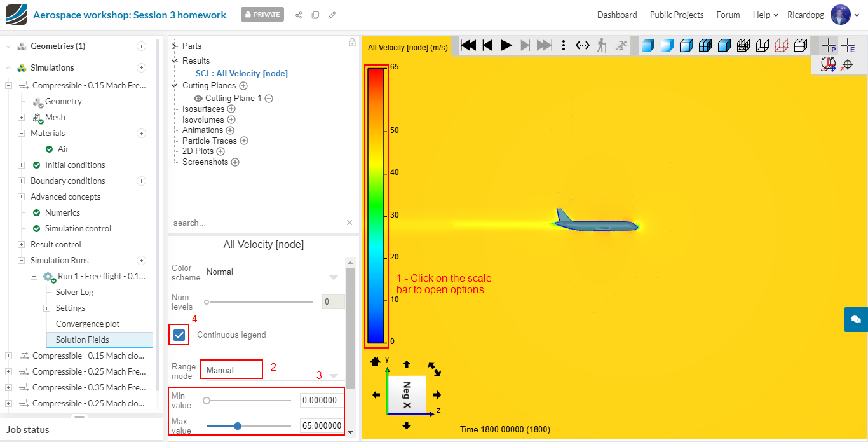This screenshot has width=868, height=442.
Task: Select SCL: All Velocity [node] result
Action: click(241, 73)
